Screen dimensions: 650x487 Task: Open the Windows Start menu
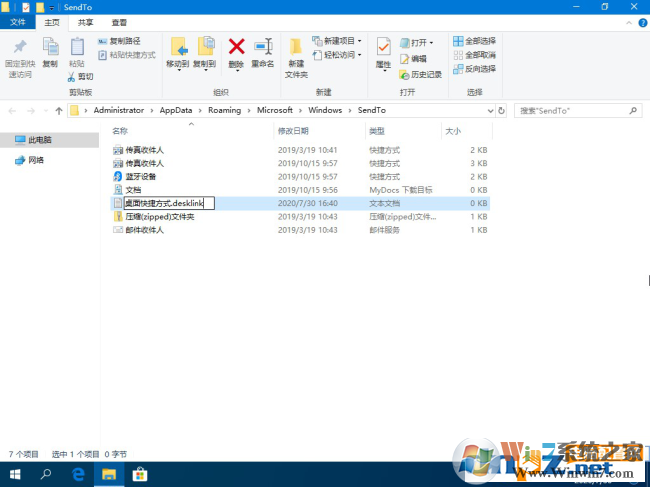pos(15,474)
